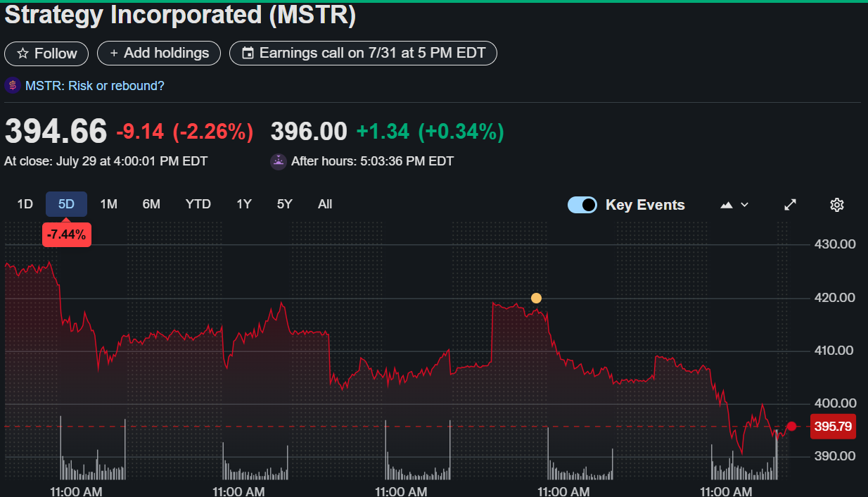Click the 'After hours: 5:03:36 PM EDT' text
Viewport: 868px width, 497px height.
point(372,161)
